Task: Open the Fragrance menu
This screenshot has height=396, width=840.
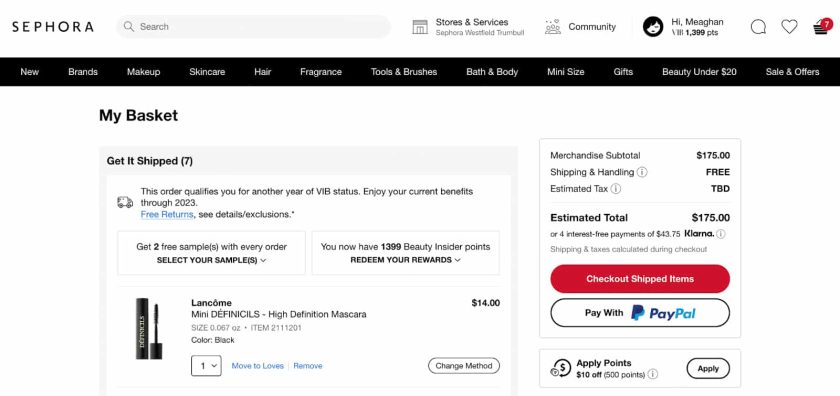Action: pyautogui.click(x=321, y=72)
